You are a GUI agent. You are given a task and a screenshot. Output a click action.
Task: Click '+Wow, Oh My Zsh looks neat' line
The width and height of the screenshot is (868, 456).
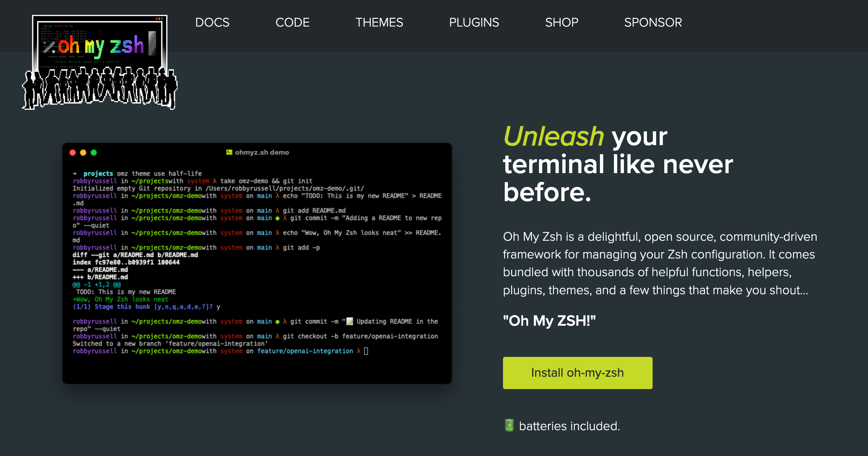point(120,300)
